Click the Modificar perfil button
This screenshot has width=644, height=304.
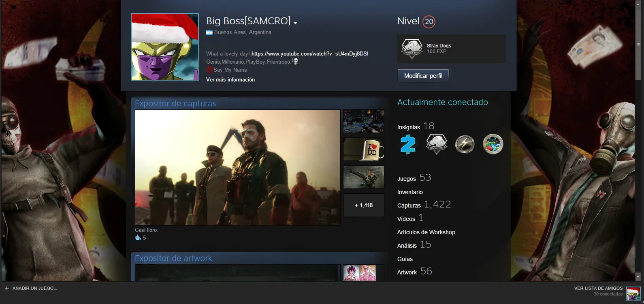tap(423, 76)
